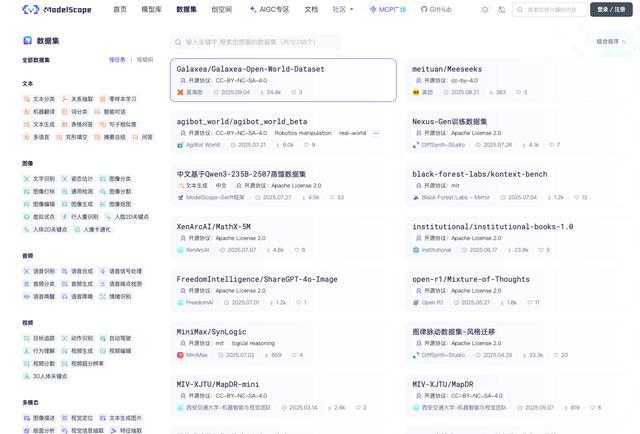
Task: Expand the 社区 dropdown menu
Action: pyautogui.click(x=342, y=9)
